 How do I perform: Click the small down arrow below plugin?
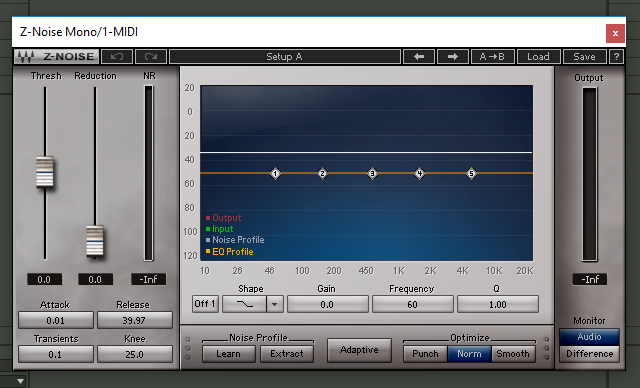tap(20, 381)
